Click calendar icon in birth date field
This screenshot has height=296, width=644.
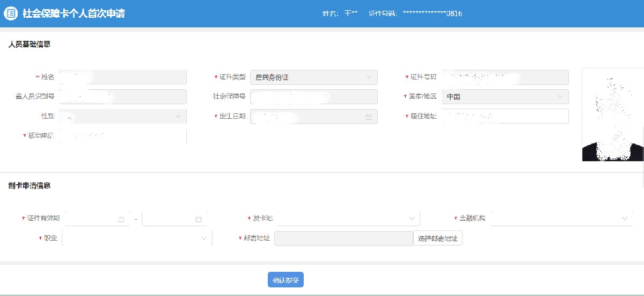369,117
